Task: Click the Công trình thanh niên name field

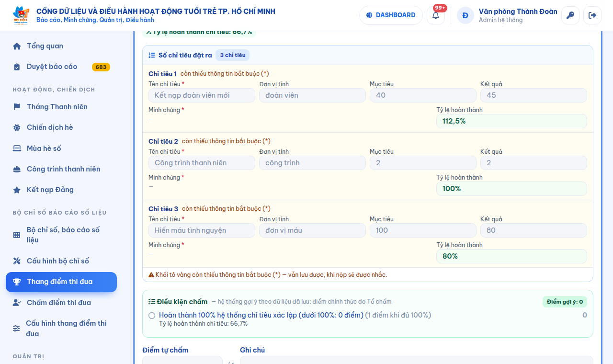Action: point(202,163)
